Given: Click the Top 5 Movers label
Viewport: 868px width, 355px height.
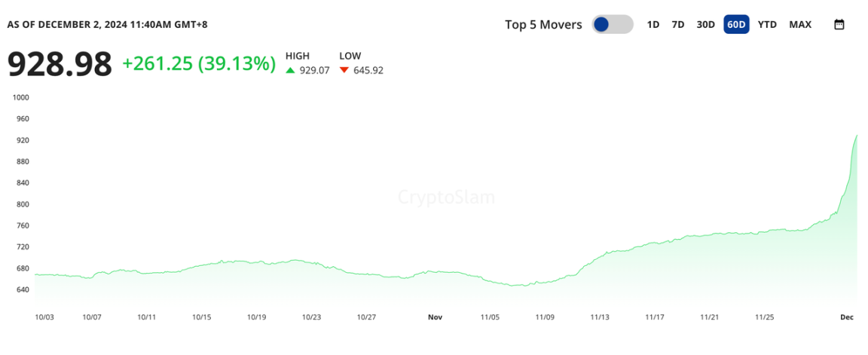Looking at the screenshot, I should 543,24.
